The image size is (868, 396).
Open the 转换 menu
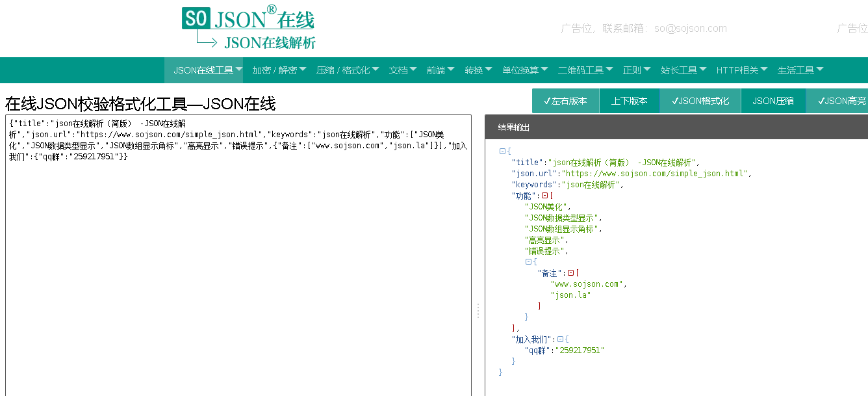(478, 70)
